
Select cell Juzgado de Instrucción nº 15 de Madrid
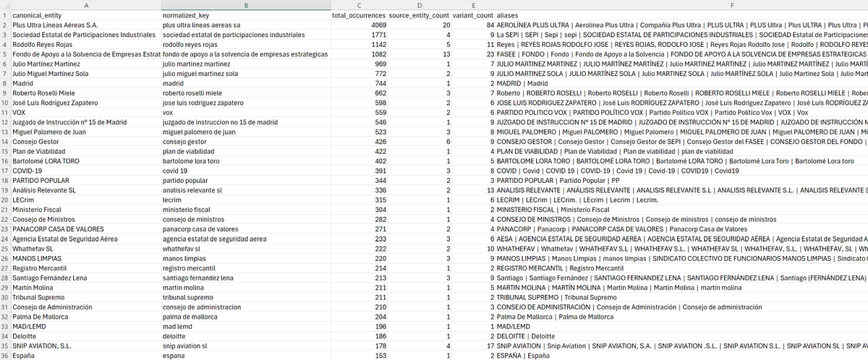[x=85, y=122]
